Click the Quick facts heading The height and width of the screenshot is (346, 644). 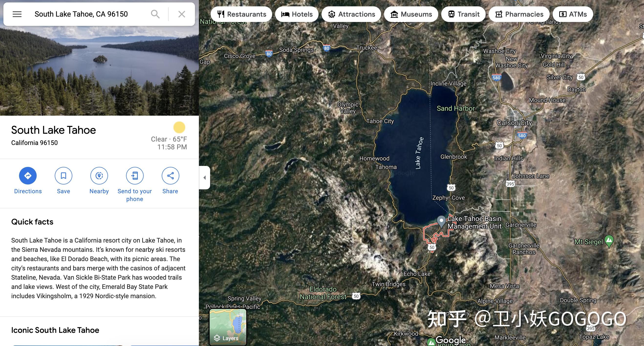[x=32, y=222]
